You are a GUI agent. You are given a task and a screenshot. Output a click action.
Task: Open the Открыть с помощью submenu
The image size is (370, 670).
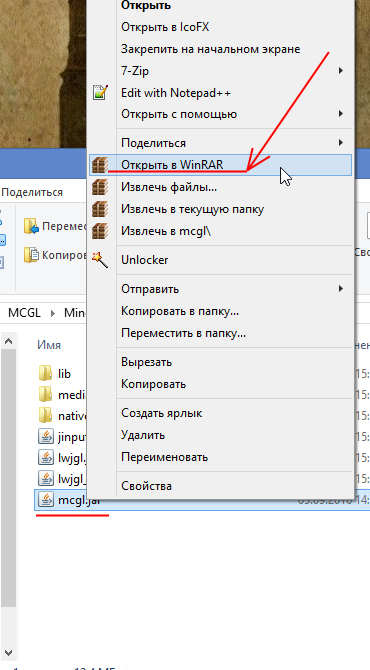coord(179,114)
